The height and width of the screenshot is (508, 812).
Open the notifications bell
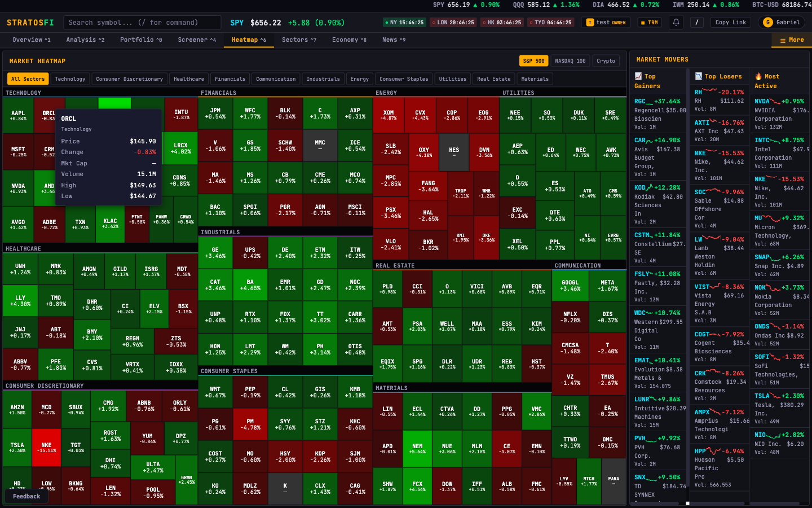click(x=676, y=23)
